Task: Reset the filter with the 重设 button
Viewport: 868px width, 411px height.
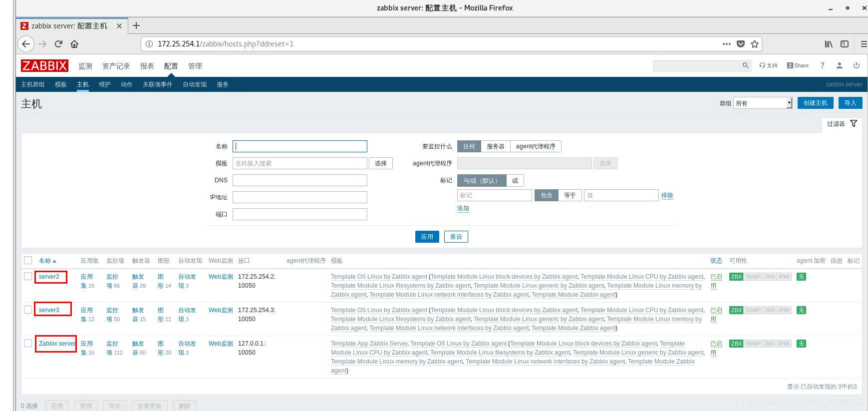Action: click(x=456, y=237)
